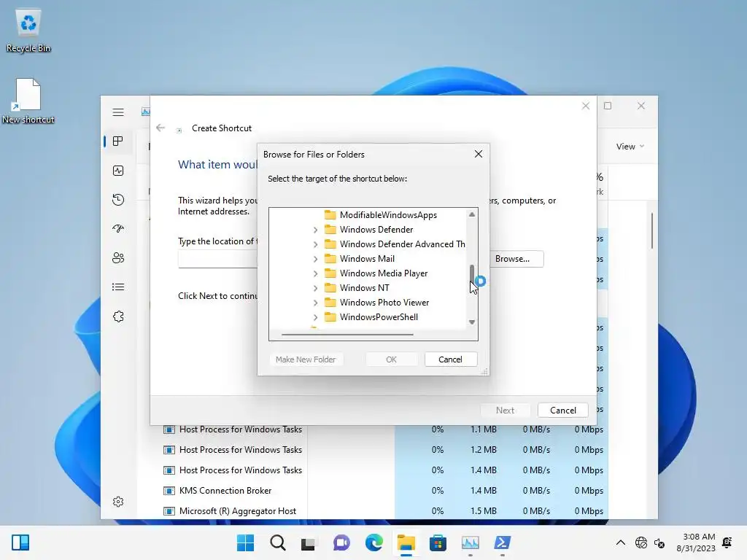
Task: Select New shortcut desktop icon
Action: point(28,101)
